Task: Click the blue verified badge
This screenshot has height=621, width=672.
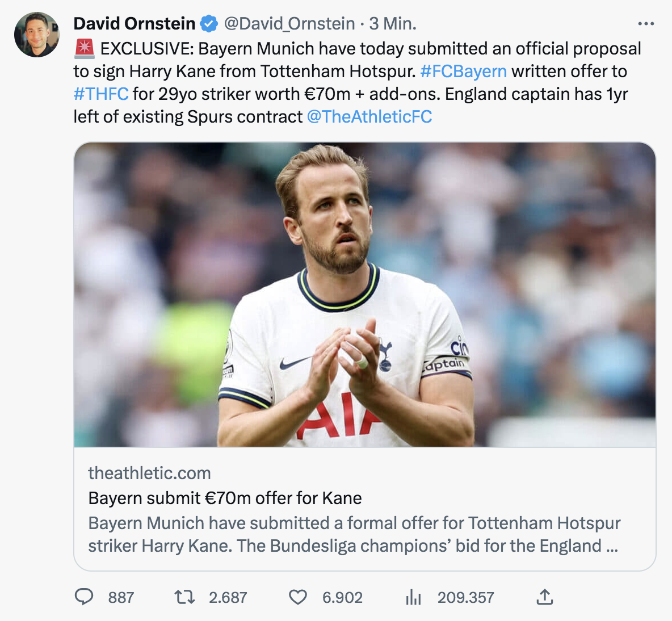Action: pyautogui.click(x=209, y=24)
